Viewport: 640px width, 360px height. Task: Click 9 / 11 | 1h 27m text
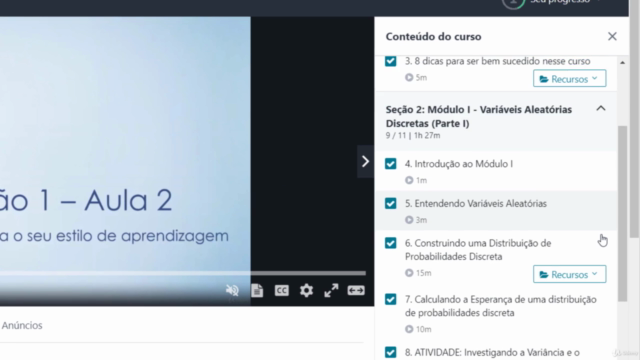point(413,136)
